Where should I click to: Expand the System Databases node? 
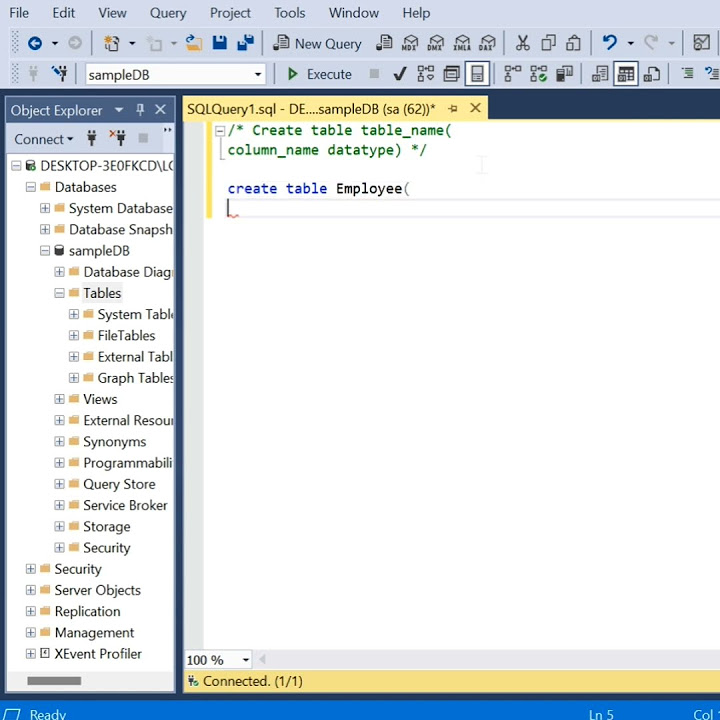pos(45,208)
